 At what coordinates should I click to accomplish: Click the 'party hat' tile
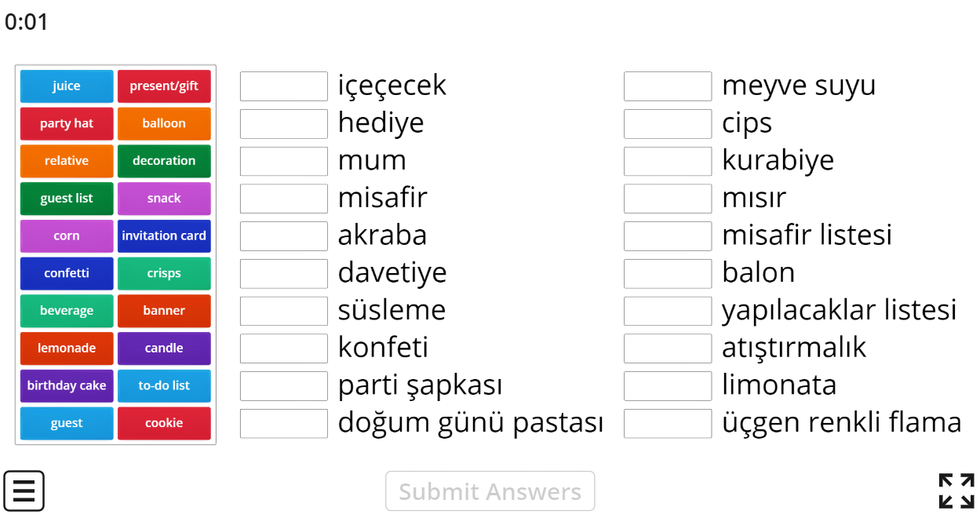66,123
